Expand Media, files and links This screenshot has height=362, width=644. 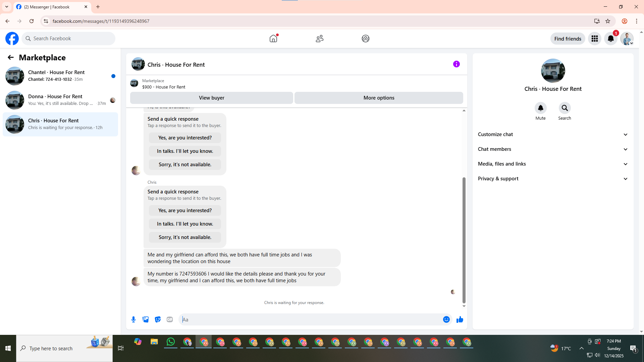(x=553, y=164)
